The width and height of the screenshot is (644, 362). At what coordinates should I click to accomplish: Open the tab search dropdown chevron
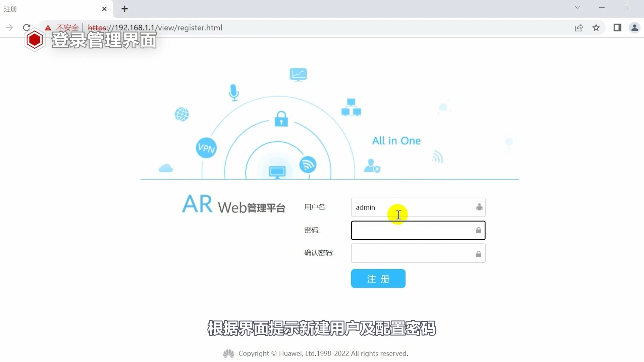click(578, 7)
